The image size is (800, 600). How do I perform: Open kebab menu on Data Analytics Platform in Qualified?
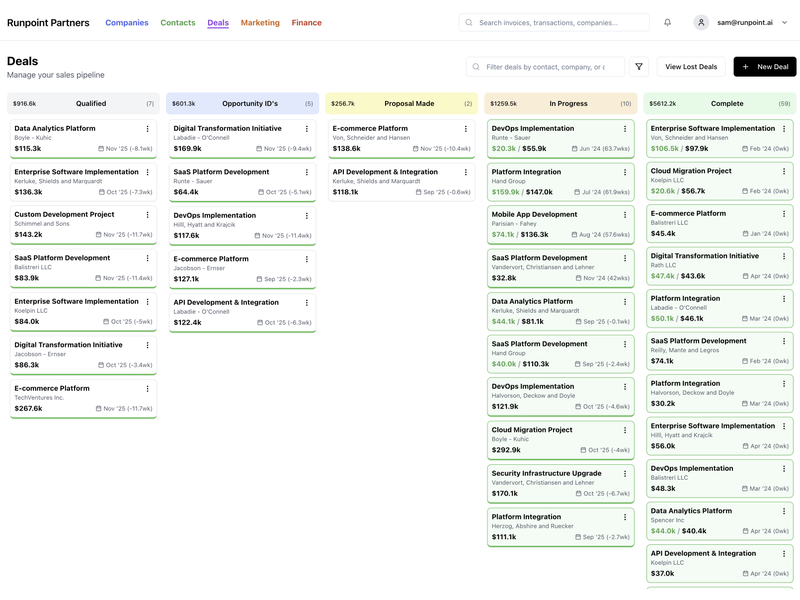[147, 128]
